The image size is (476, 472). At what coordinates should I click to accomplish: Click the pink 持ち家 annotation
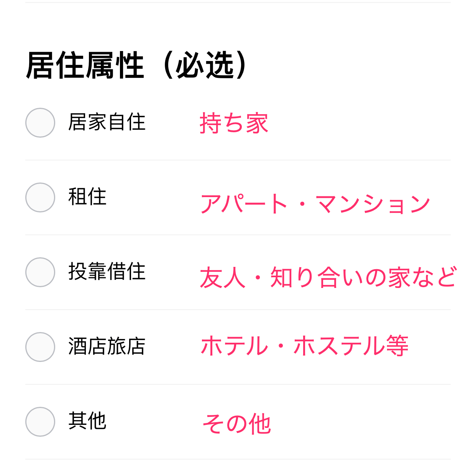[234, 123]
